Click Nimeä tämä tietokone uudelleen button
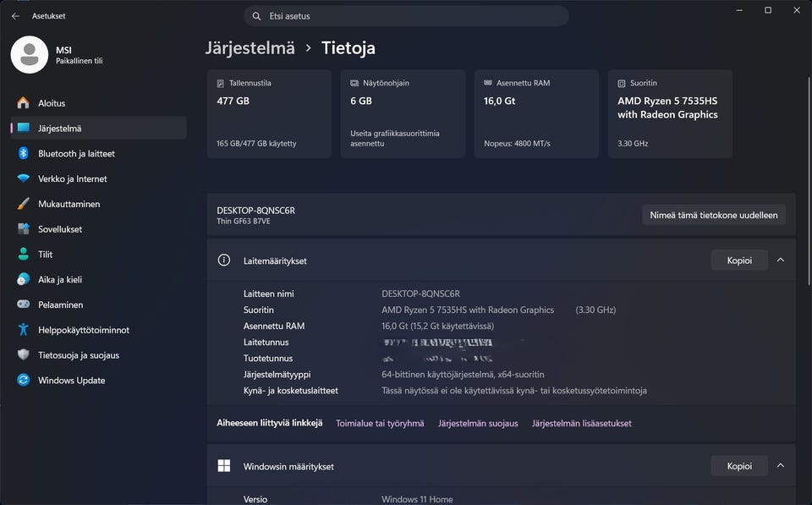812x505 pixels. [714, 215]
